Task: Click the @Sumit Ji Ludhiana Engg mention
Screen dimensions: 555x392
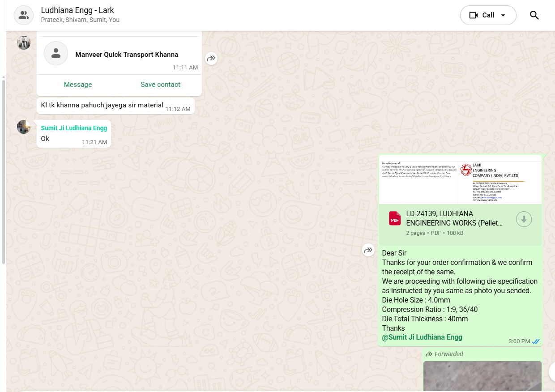Action: 422,337
